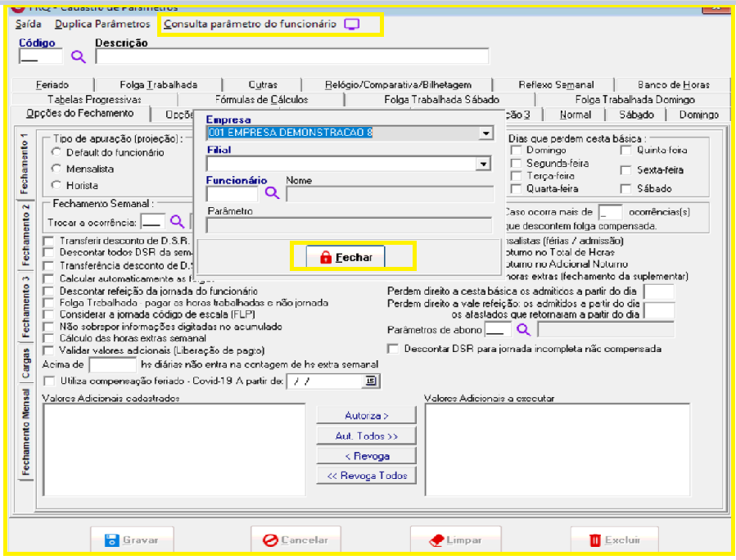This screenshot has height=560, width=736.
Task: Open Saída menu
Action: pos(28,24)
